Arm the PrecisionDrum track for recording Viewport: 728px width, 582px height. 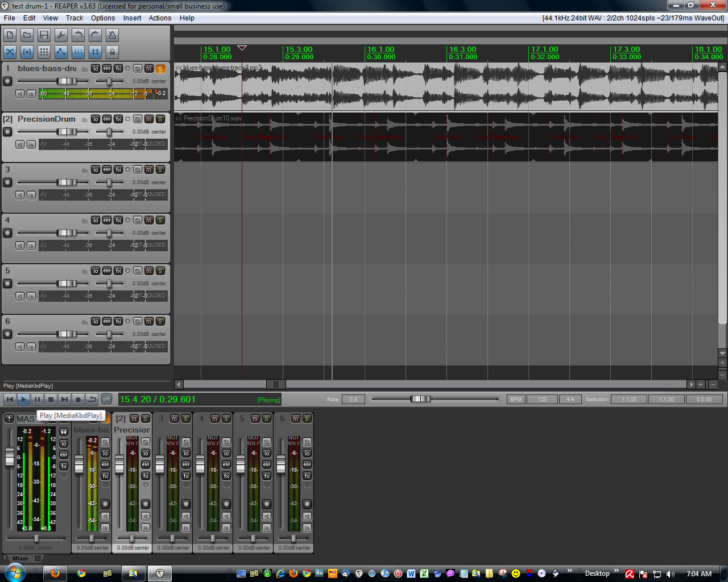pyautogui.click(x=7, y=132)
